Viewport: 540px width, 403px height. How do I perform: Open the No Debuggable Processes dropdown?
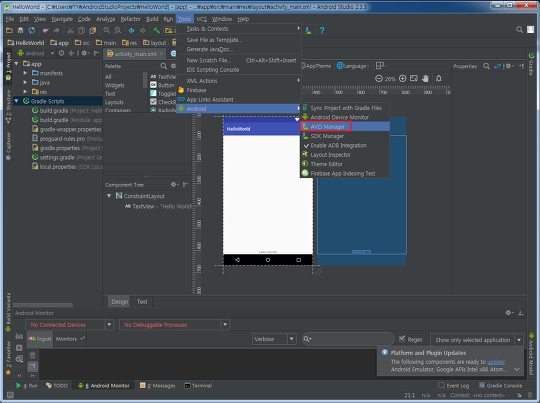coord(174,324)
